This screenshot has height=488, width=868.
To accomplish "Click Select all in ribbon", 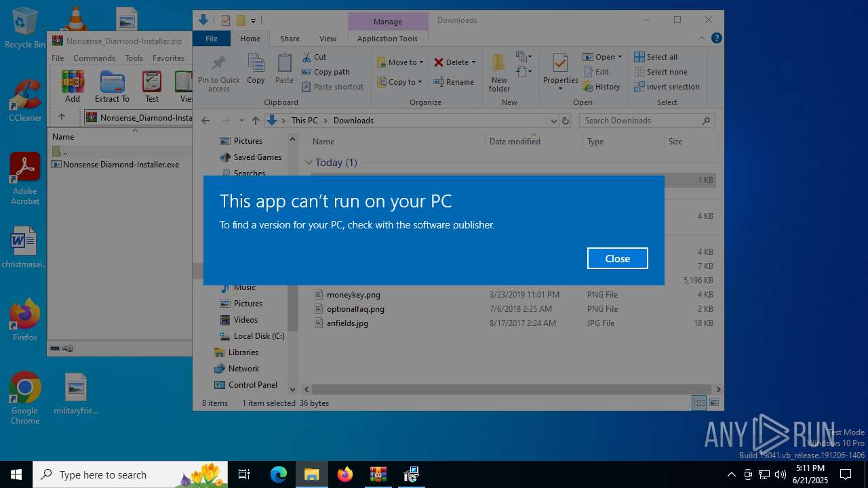I will (656, 57).
